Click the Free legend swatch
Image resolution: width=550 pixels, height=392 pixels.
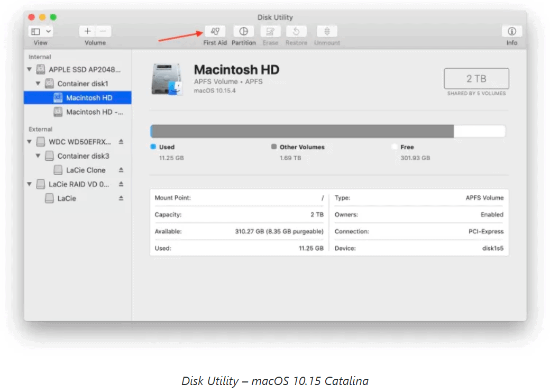coord(395,147)
